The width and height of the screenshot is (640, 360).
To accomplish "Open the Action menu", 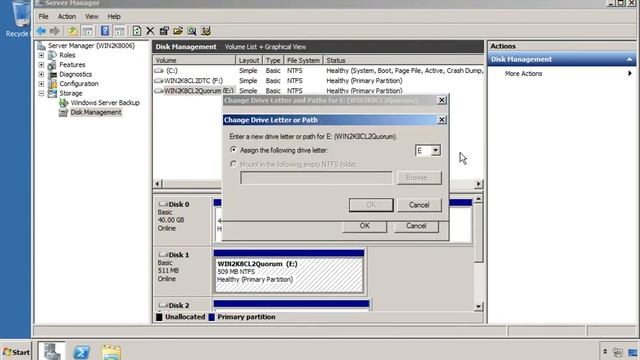I will click(67, 17).
